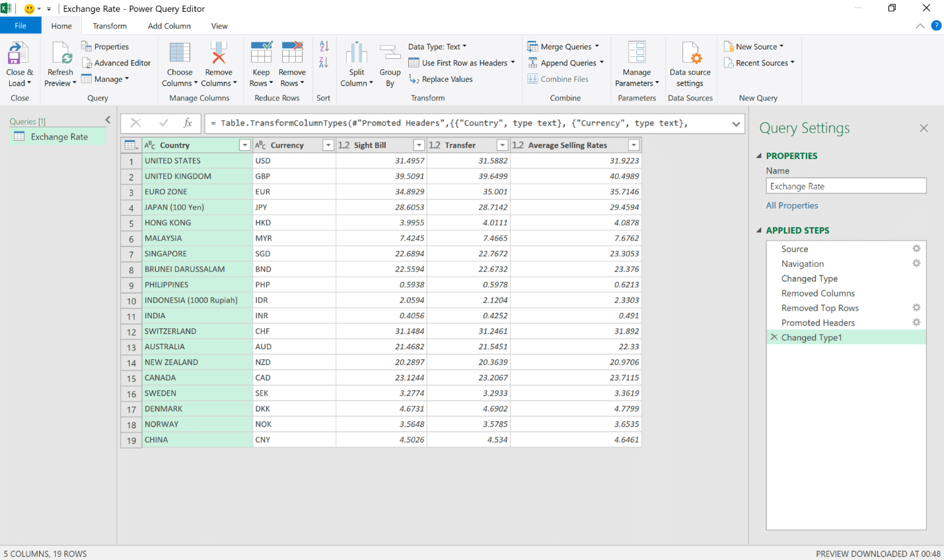Apply Use First Row as Headers
Viewport: 944px width, 560px height.
pyautogui.click(x=460, y=62)
